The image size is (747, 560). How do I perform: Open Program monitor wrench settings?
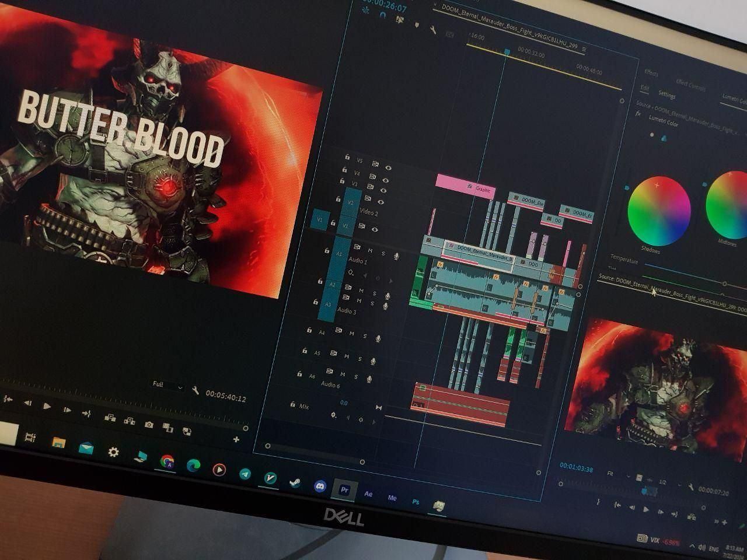click(x=196, y=391)
